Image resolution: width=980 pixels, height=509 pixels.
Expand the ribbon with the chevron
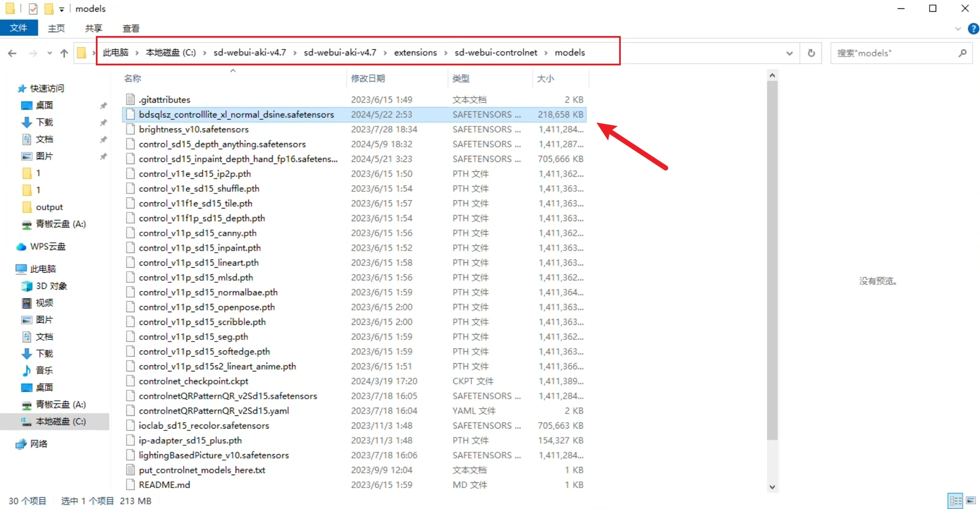tap(958, 28)
